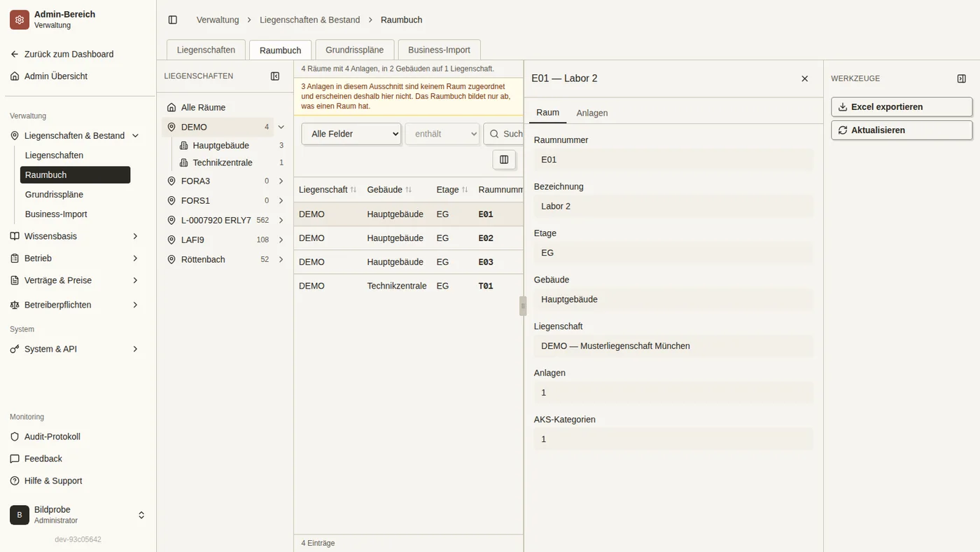Click the panel resize handle divider
This screenshot has height=552, width=980.
coord(523,306)
